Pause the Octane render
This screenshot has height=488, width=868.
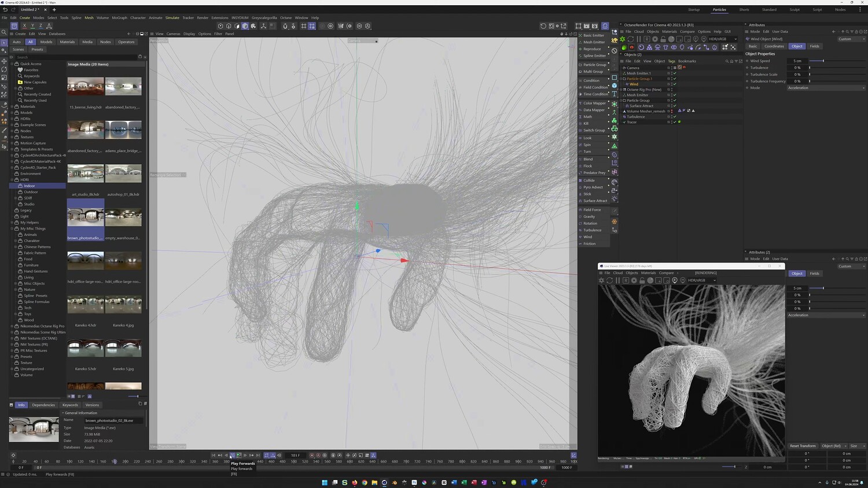(639, 39)
